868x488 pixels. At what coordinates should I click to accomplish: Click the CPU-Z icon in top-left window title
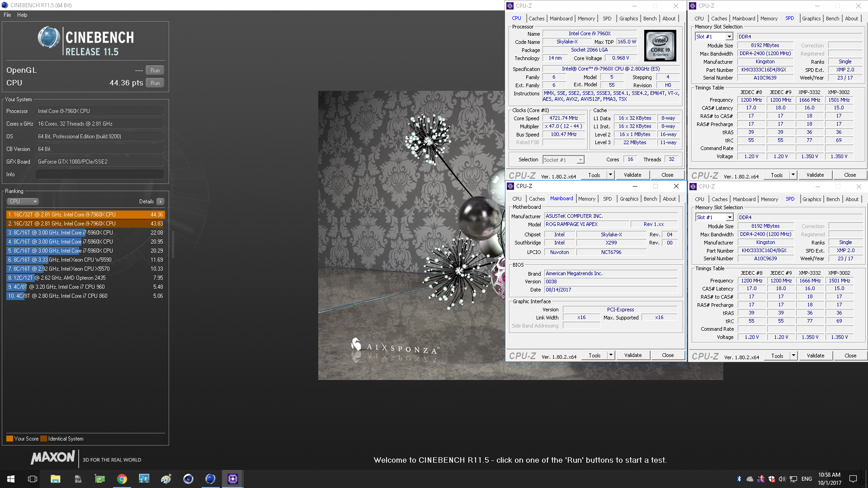(x=510, y=6)
